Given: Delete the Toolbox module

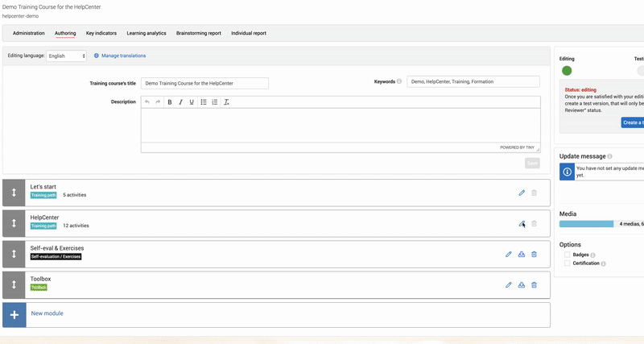Looking at the screenshot, I should pyautogui.click(x=534, y=285).
